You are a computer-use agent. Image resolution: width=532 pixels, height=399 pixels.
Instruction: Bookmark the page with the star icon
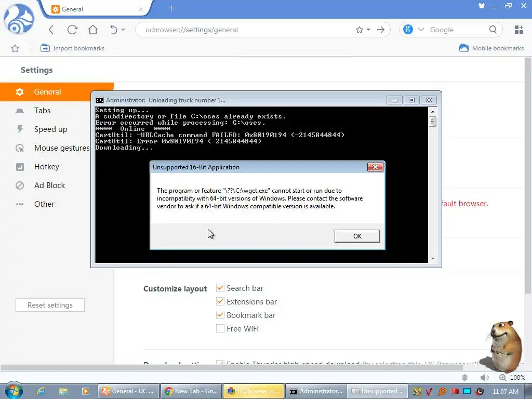tap(360, 30)
